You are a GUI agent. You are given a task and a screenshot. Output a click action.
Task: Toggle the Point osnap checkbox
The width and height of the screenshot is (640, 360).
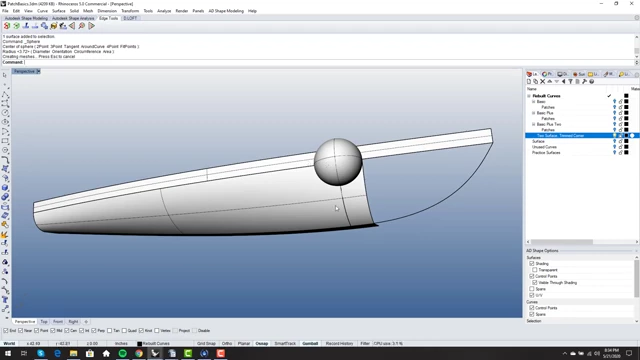pos(36,331)
